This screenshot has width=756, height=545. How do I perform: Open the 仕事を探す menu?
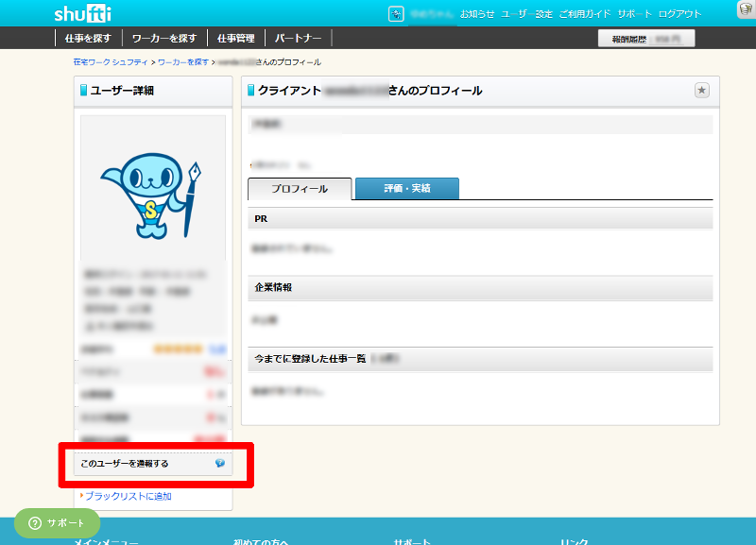[x=88, y=38]
